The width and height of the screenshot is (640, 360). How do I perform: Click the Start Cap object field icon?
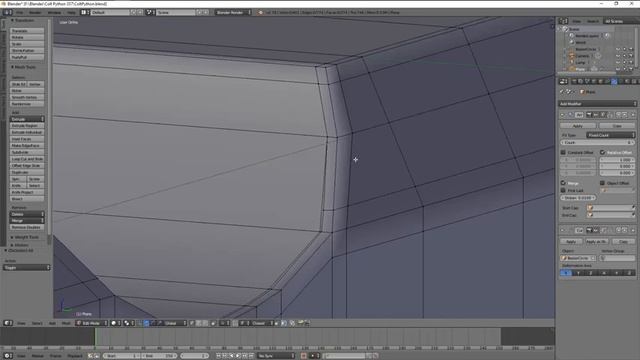coord(590,208)
